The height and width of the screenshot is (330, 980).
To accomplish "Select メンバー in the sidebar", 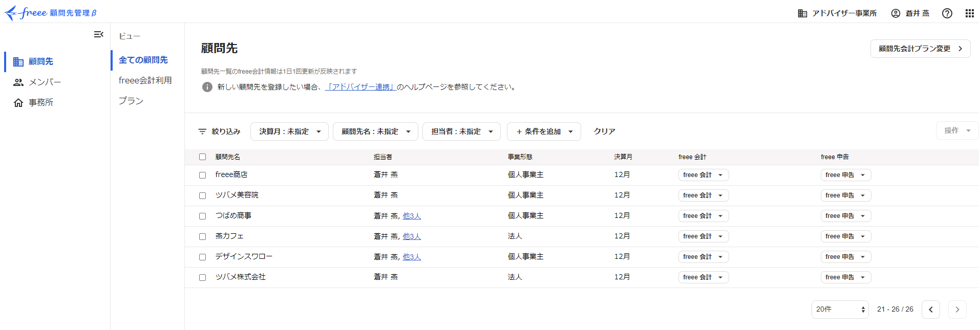I will (x=45, y=82).
